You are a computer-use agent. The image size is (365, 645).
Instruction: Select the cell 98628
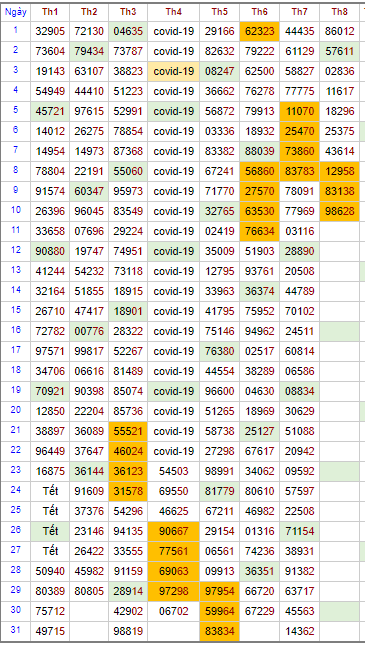(339, 211)
